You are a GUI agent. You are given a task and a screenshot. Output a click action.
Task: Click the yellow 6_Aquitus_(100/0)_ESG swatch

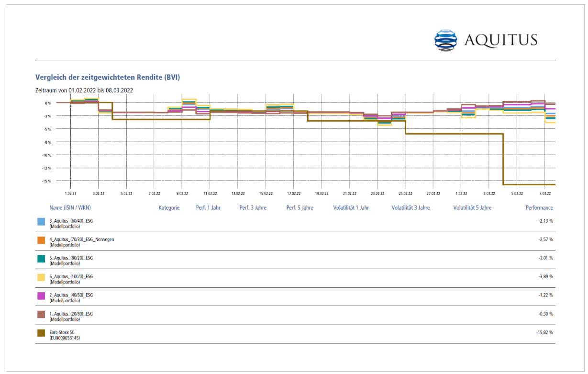[x=41, y=278]
